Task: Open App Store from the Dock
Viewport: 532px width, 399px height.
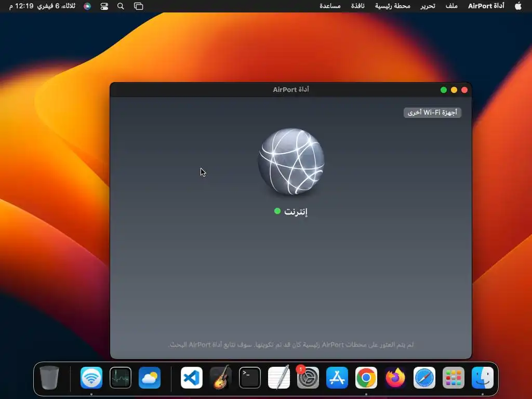Action: pos(337,378)
